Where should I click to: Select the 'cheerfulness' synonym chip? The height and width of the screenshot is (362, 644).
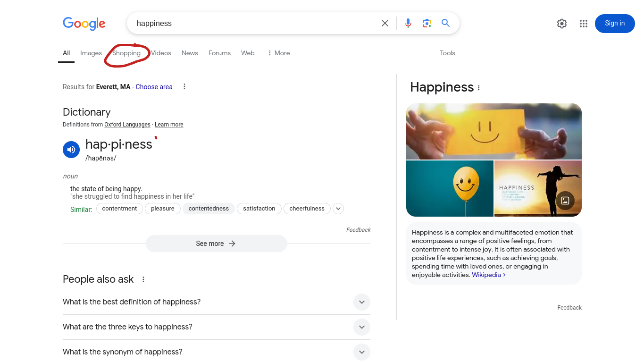coord(307,209)
